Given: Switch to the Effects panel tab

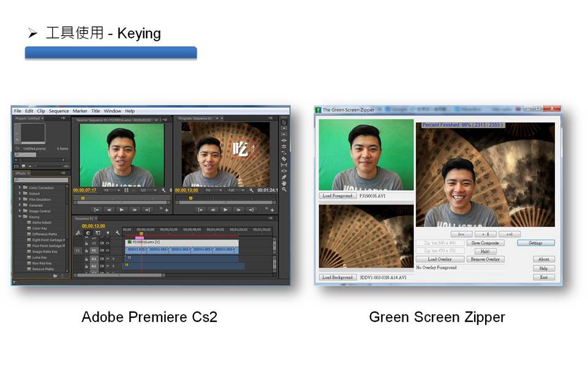Looking at the screenshot, I should tap(21, 173).
